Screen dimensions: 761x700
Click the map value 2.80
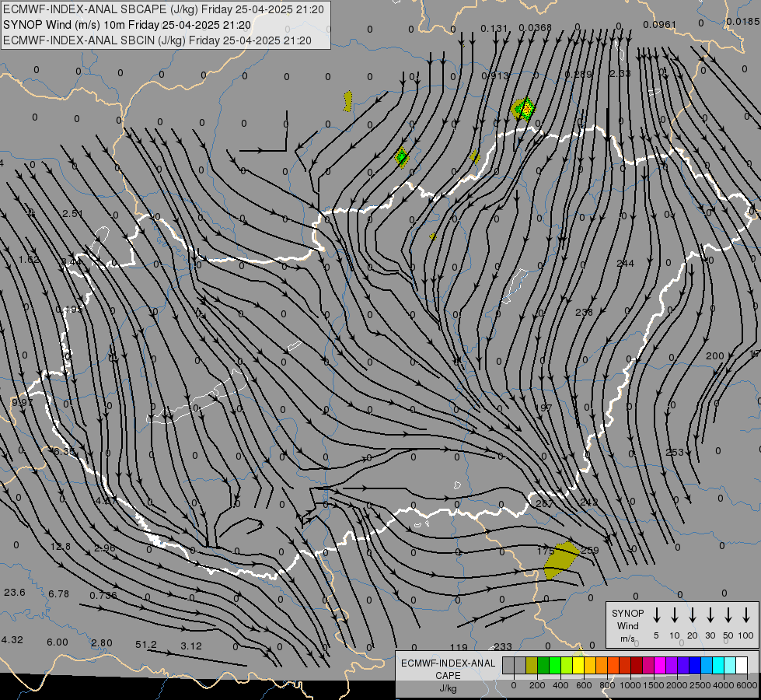pyautogui.click(x=102, y=642)
